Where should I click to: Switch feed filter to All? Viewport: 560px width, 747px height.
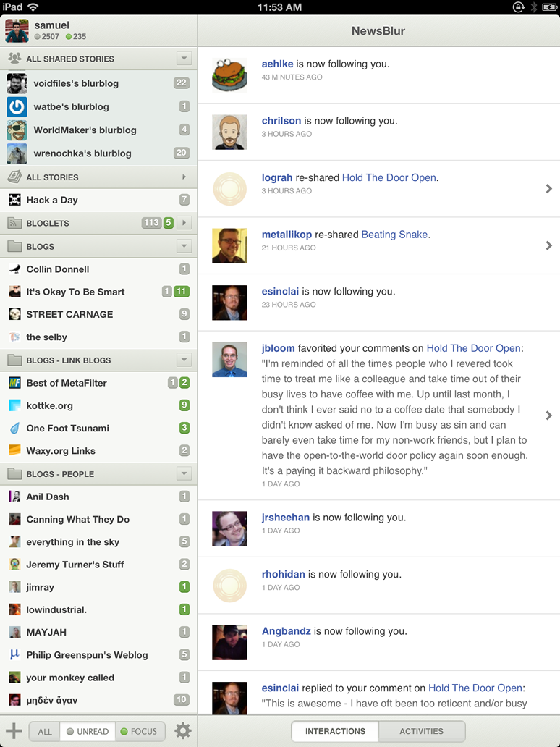(x=45, y=731)
